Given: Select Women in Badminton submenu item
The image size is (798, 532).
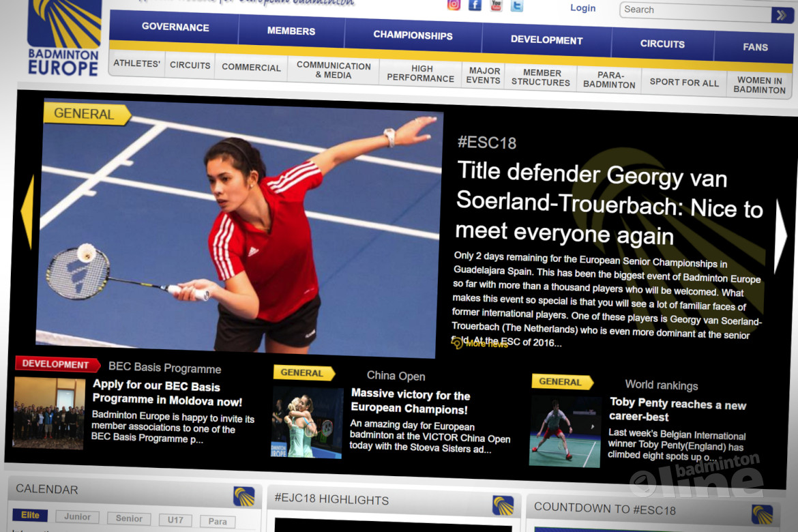Looking at the screenshot, I should pos(759,85).
